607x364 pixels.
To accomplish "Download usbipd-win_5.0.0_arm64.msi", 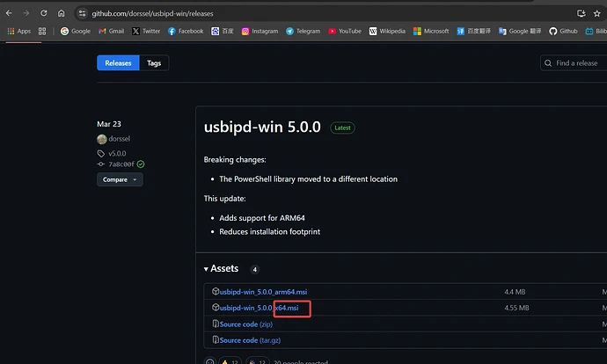I will pyautogui.click(x=263, y=292).
